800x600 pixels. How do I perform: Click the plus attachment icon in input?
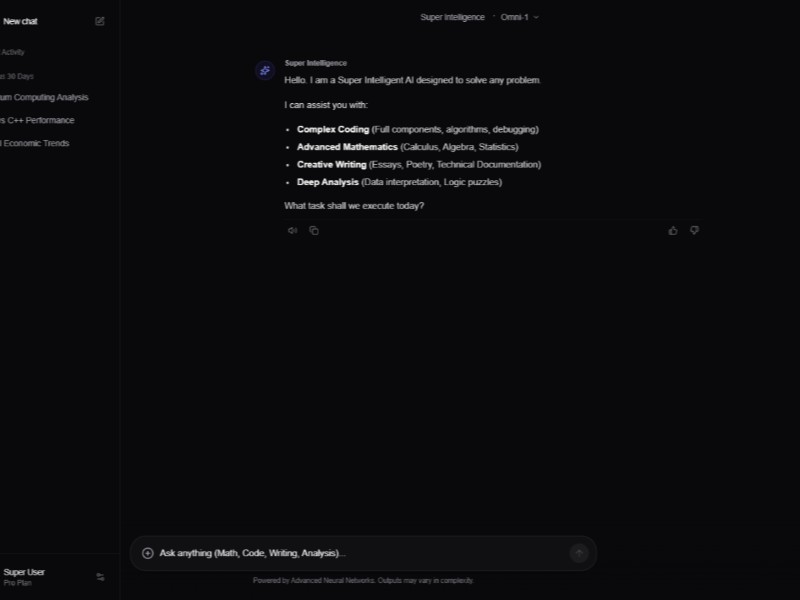click(x=148, y=553)
